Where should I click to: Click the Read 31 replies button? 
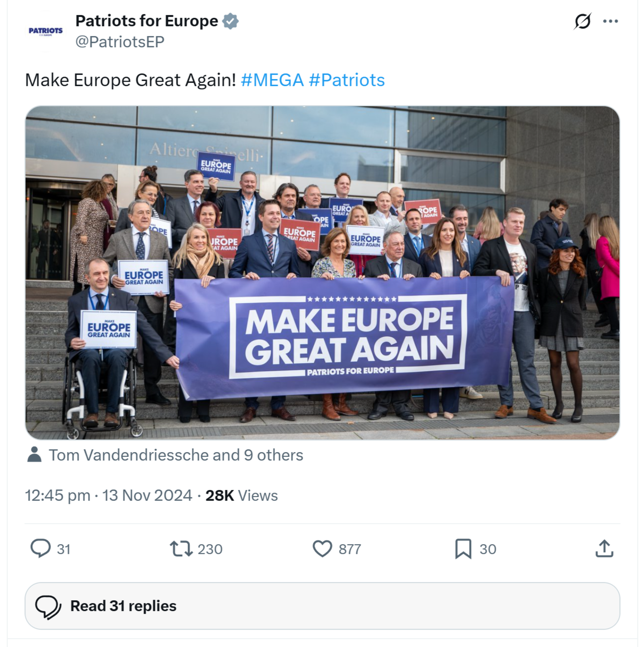[x=322, y=606]
